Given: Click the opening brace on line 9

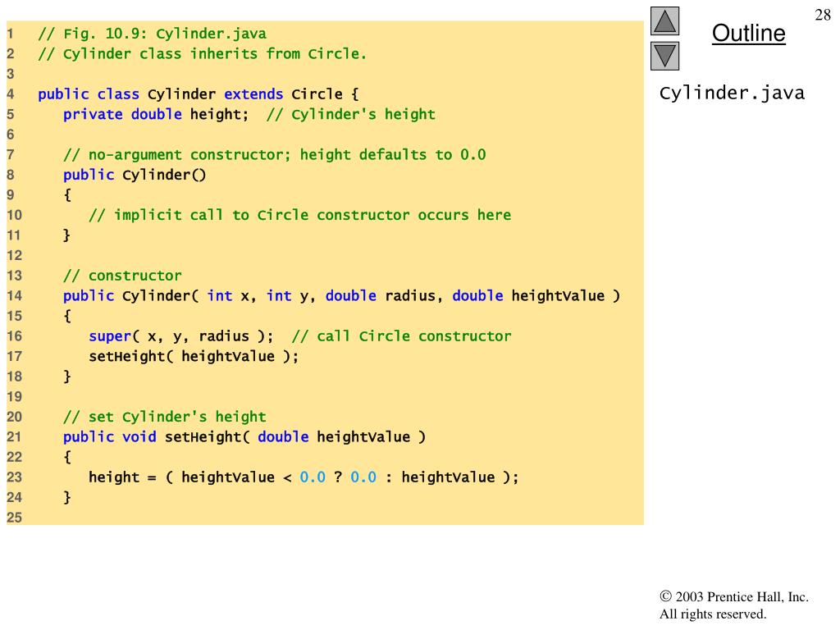Looking at the screenshot, I should pyautogui.click(x=67, y=195).
